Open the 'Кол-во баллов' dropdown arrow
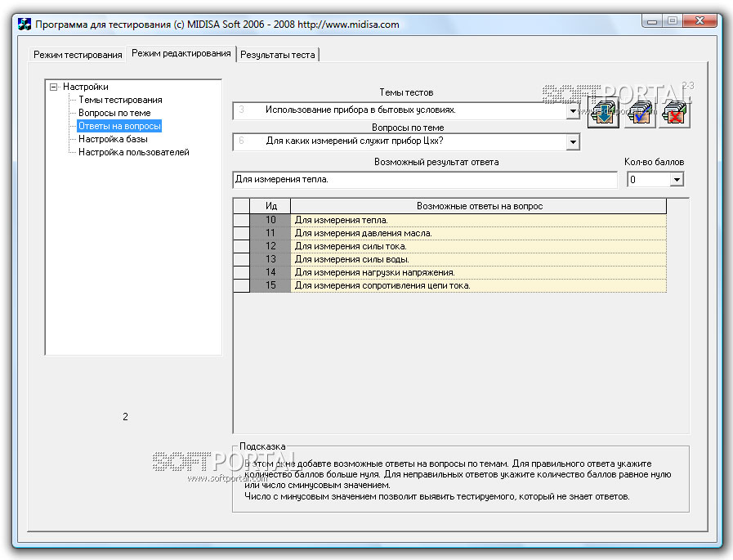Viewport: 733px width, 560px height. pyautogui.click(x=677, y=180)
